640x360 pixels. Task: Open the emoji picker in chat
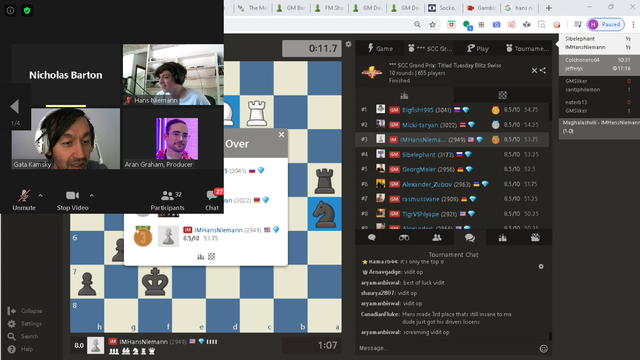544,348
